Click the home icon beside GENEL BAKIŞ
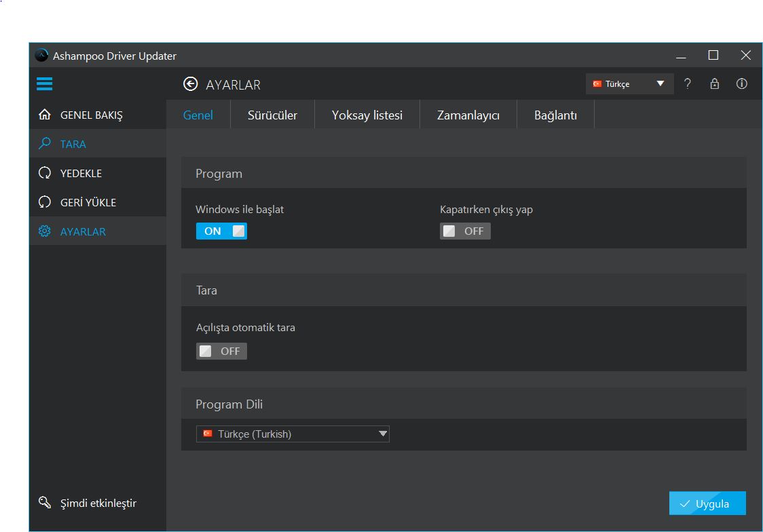The image size is (763, 532). pyautogui.click(x=45, y=114)
